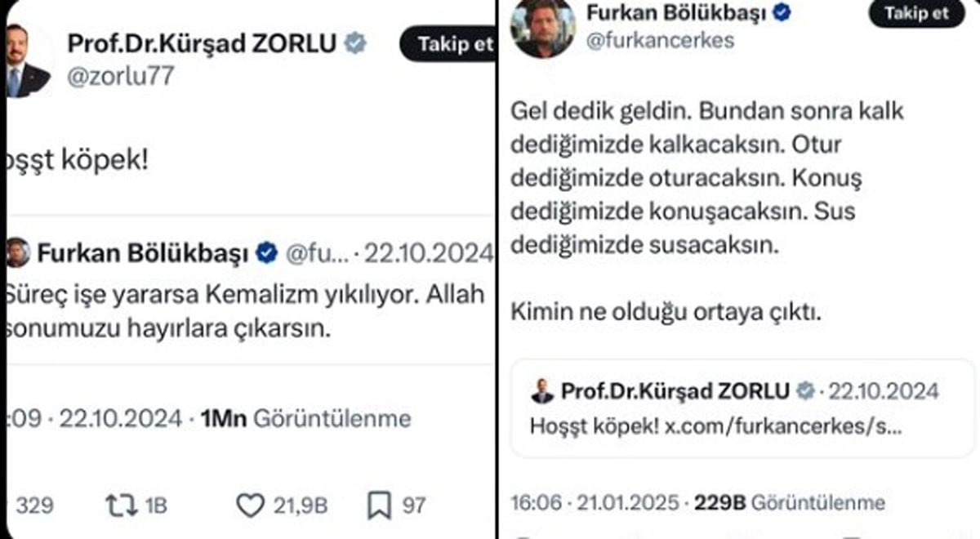Open the @zorlu77 handle link
Viewport: 980px width, 539px height.
120,77
